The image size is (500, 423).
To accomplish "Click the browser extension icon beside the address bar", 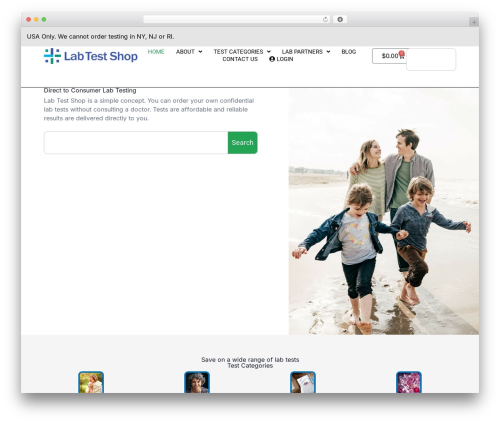I will 340,20.
